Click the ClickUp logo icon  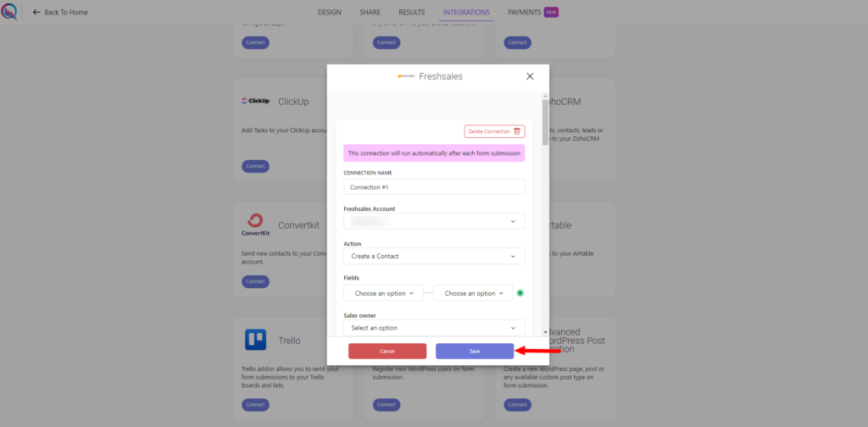(x=256, y=101)
